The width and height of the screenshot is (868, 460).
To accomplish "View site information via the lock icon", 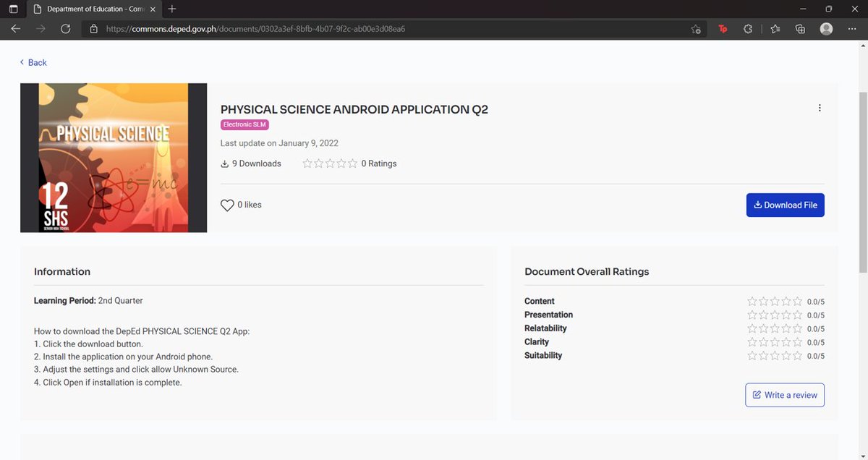I will point(93,29).
